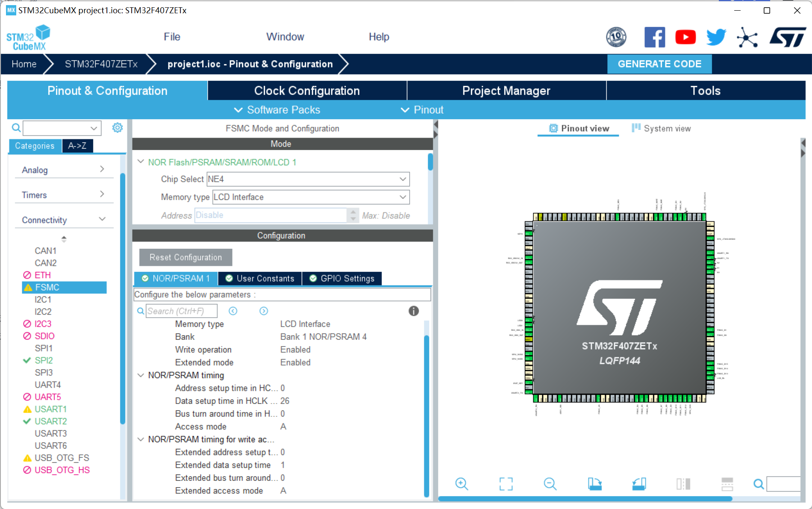The height and width of the screenshot is (509, 812).
Task: Toggle vertical split view icon
Action: tap(683, 484)
